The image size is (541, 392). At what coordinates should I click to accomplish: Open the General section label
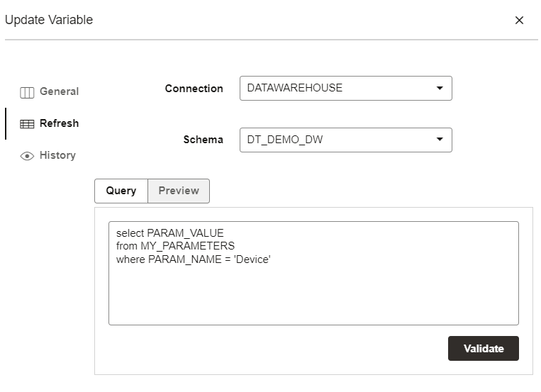click(59, 91)
